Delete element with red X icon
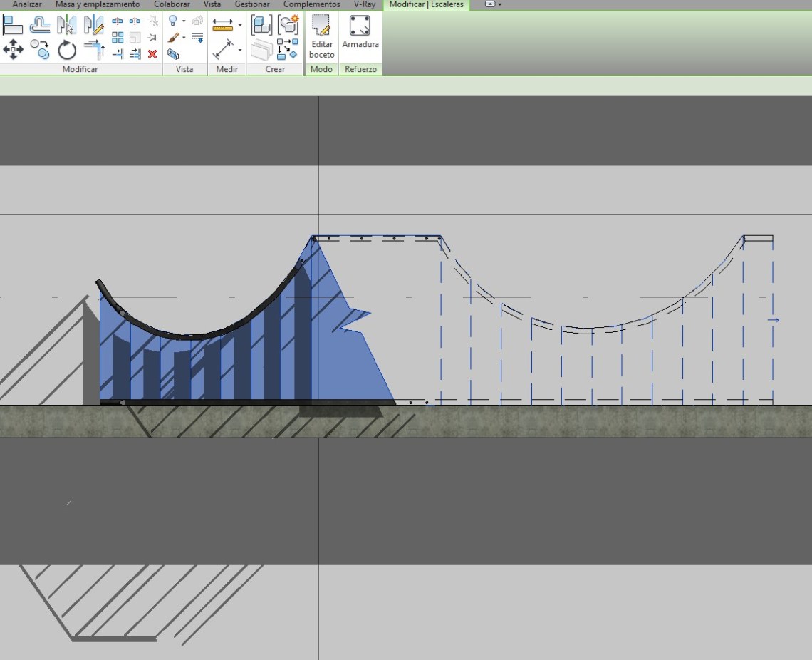 pyautogui.click(x=152, y=53)
